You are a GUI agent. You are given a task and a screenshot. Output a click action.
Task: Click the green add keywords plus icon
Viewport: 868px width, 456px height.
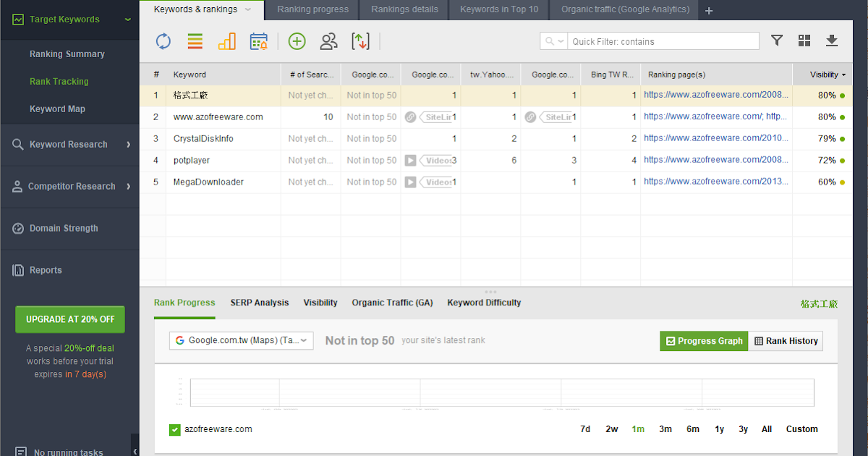pos(297,41)
